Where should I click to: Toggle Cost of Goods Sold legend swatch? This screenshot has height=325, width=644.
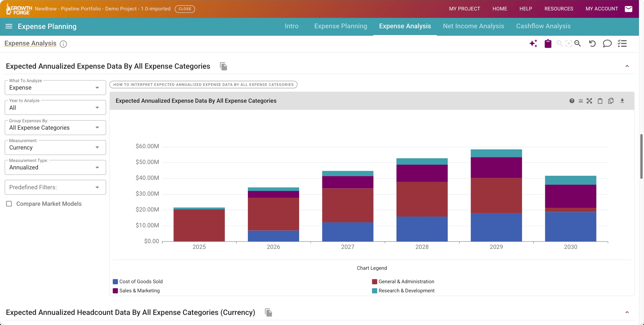[x=115, y=282]
